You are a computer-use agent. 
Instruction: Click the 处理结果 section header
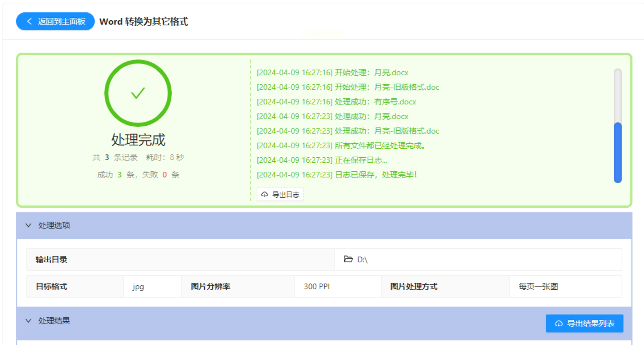54,321
